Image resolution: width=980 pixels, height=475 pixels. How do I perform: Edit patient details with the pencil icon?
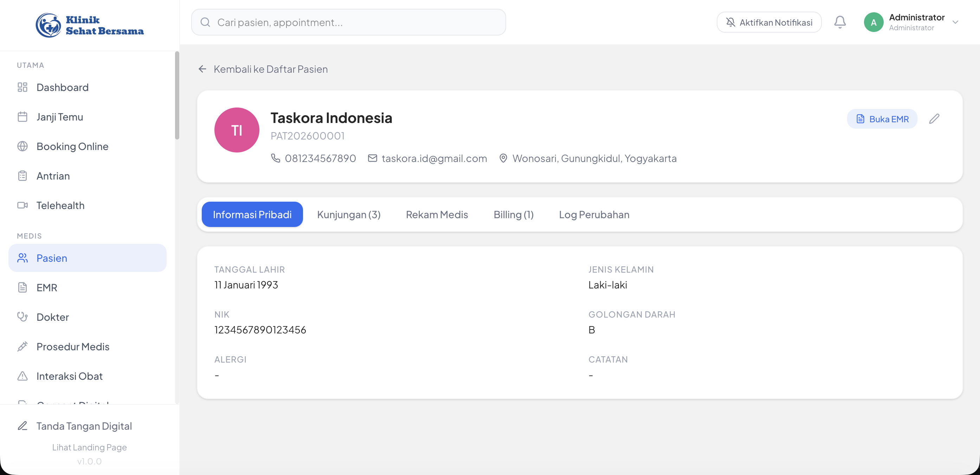click(x=935, y=119)
